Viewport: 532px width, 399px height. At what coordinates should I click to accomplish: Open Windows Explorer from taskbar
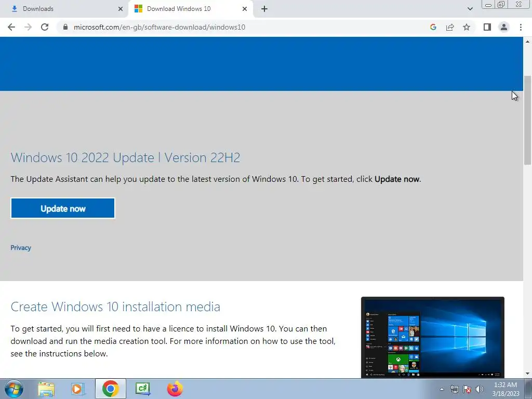[x=46, y=389]
